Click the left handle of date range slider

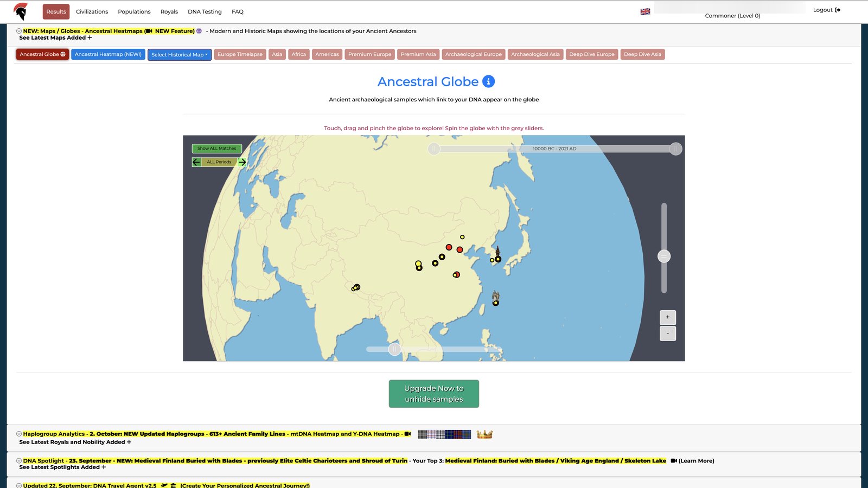434,149
